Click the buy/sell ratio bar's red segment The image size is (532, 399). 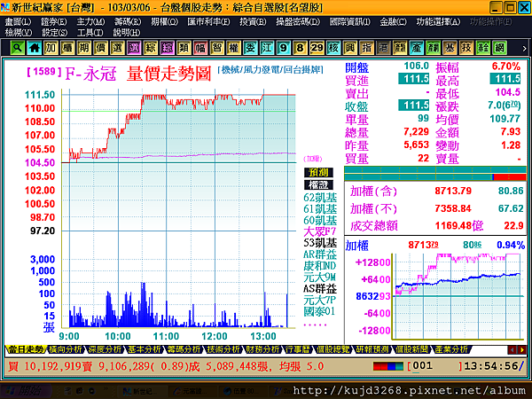tap(510, 177)
